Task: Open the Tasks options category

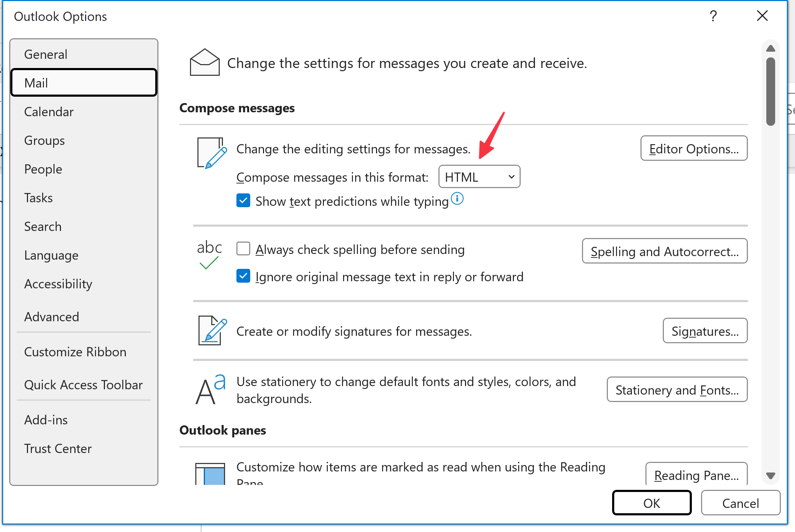Action: pyautogui.click(x=84, y=198)
